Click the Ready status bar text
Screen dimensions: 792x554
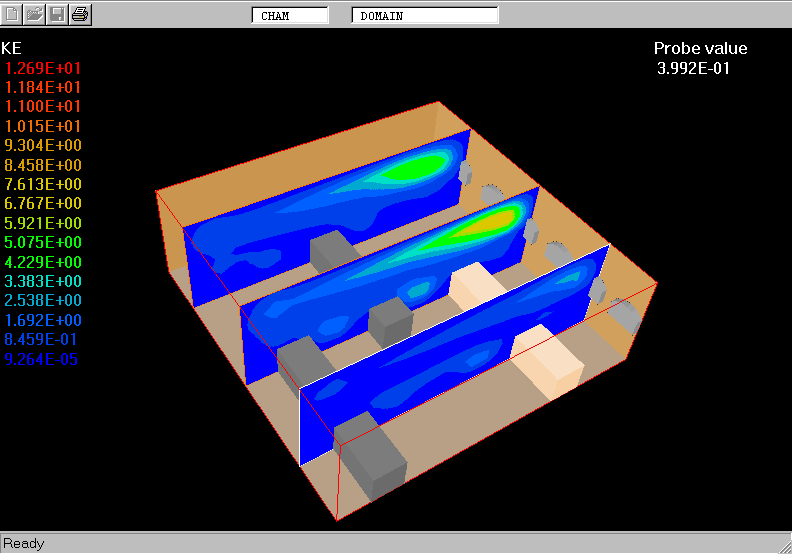pos(24,544)
